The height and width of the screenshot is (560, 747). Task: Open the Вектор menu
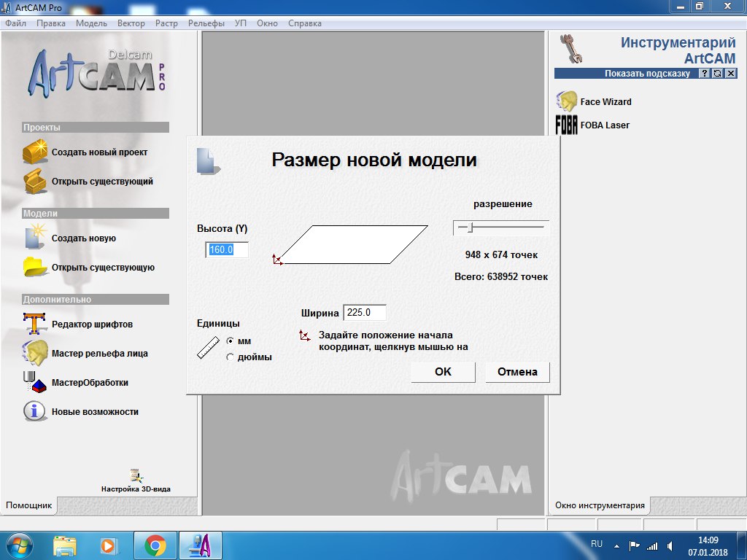[131, 23]
